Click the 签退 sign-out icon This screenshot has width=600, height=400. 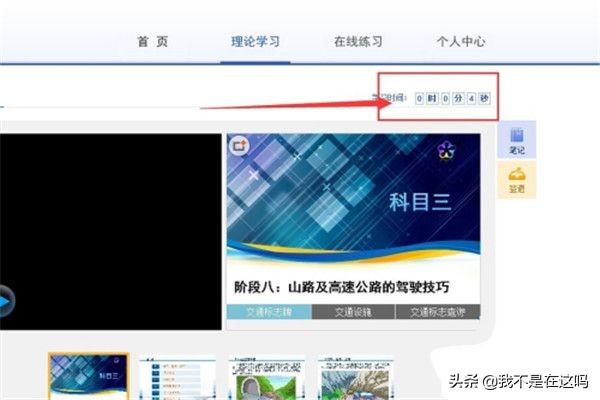click(x=517, y=178)
